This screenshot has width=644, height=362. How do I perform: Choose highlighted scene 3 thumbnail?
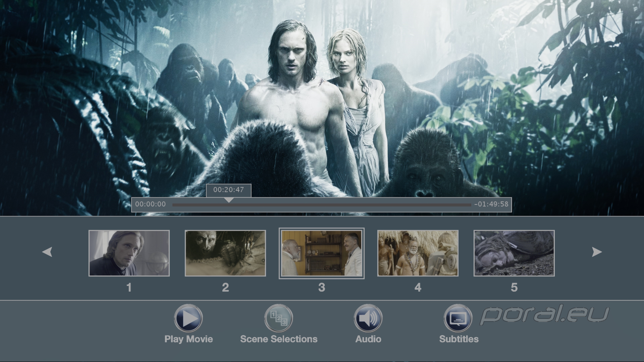point(321,253)
